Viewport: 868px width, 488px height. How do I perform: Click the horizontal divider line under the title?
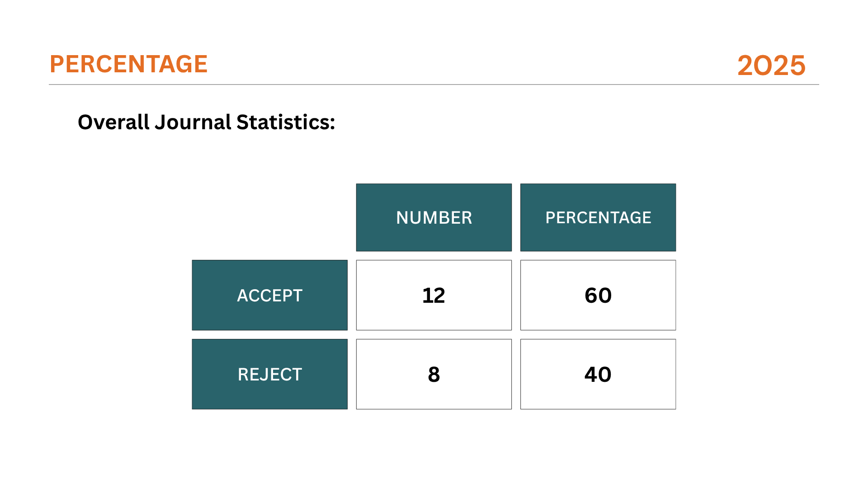click(434, 84)
